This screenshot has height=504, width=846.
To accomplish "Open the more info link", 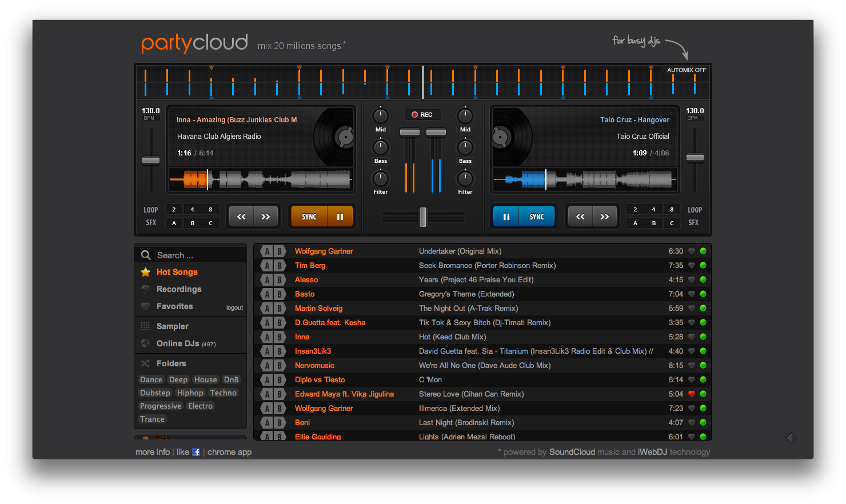I will coord(153,452).
